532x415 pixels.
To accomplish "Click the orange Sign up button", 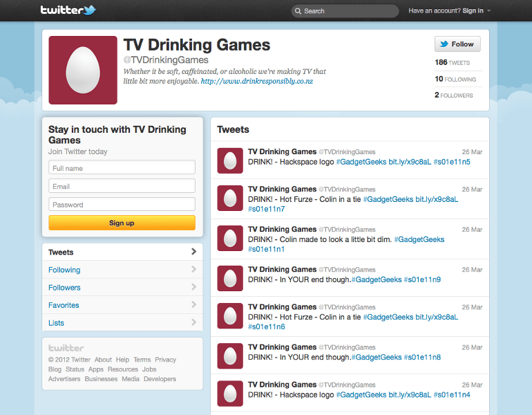I will 122,223.
